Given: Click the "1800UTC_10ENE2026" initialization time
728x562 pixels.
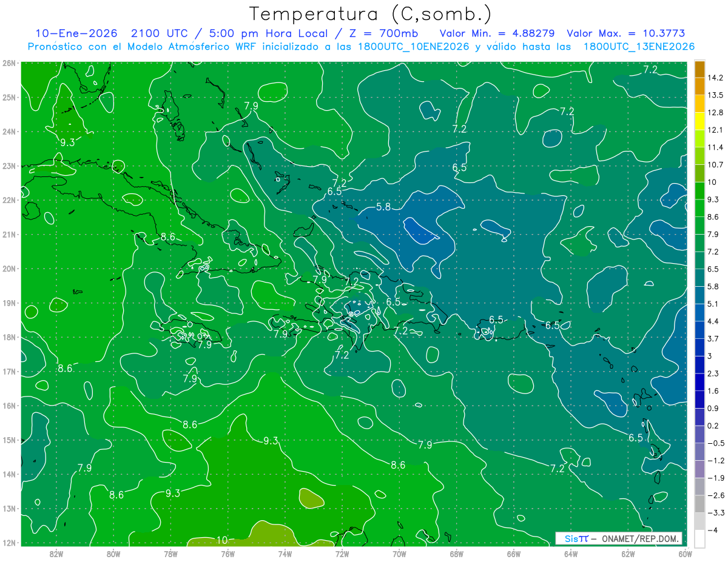Looking at the screenshot, I should [413, 46].
